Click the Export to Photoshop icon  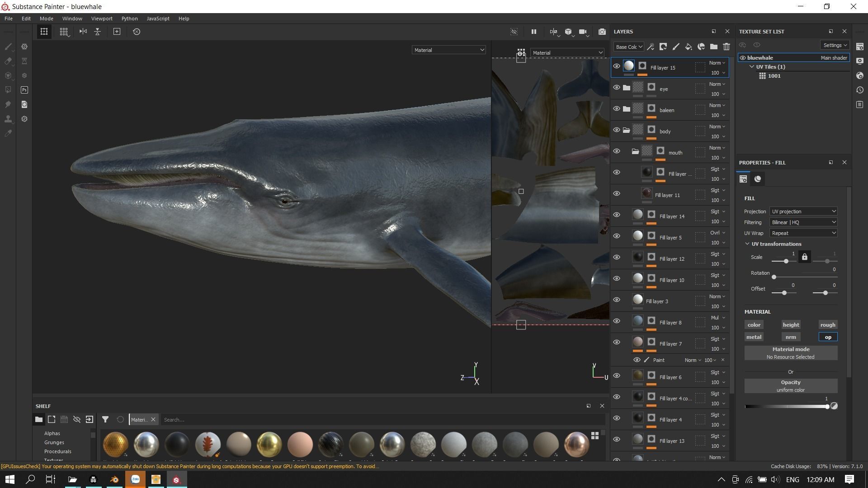(x=24, y=90)
